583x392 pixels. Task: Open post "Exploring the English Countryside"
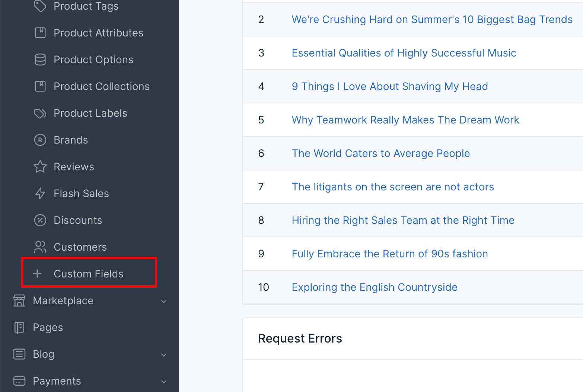click(374, 287)
